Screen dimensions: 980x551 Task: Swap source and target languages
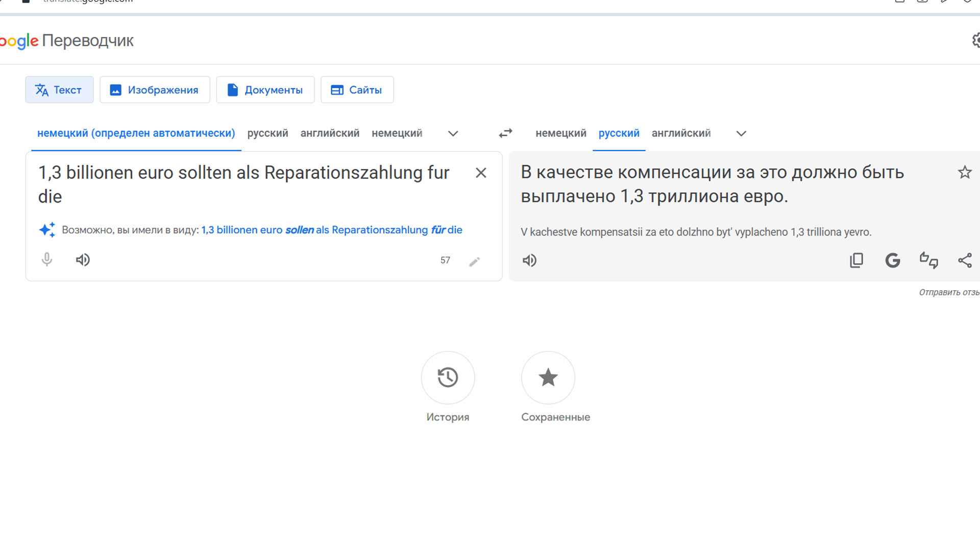(x=505, y=133)
